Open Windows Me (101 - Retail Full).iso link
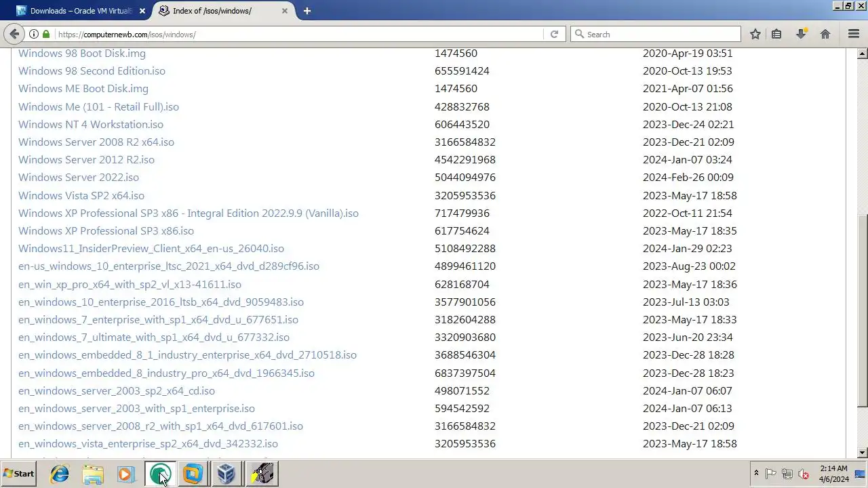Image resolution: width=868 pixels, height=488 pixels. tap(98, 106)
